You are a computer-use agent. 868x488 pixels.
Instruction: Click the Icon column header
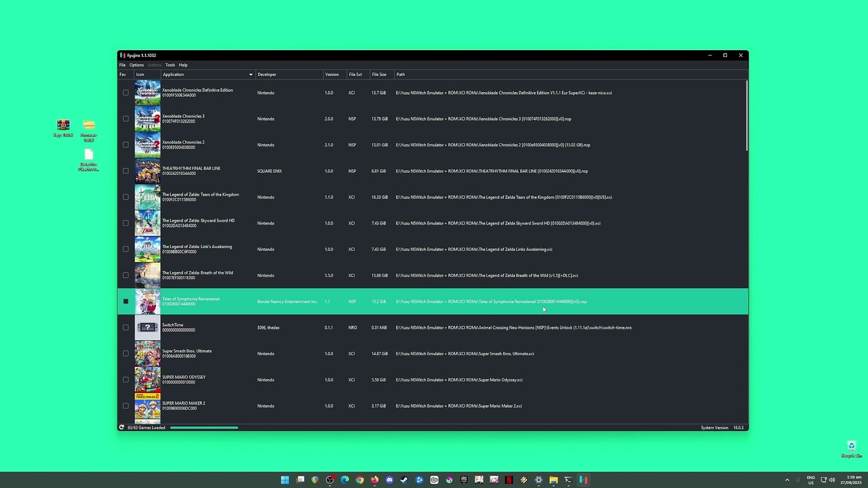(x=147, y=75)
